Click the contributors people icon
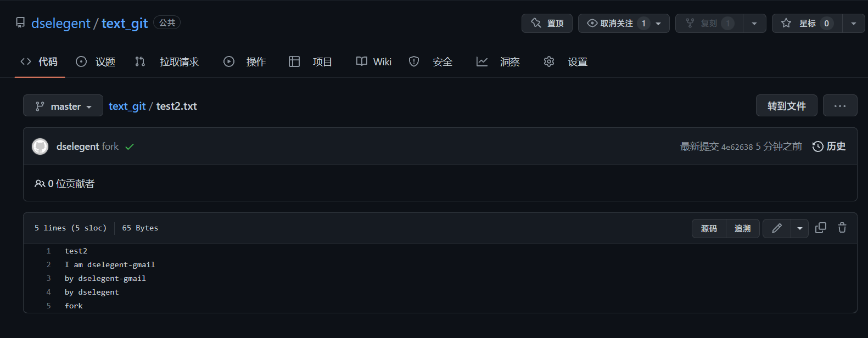The height and width of the screenshot is (338, 868). 40,184
